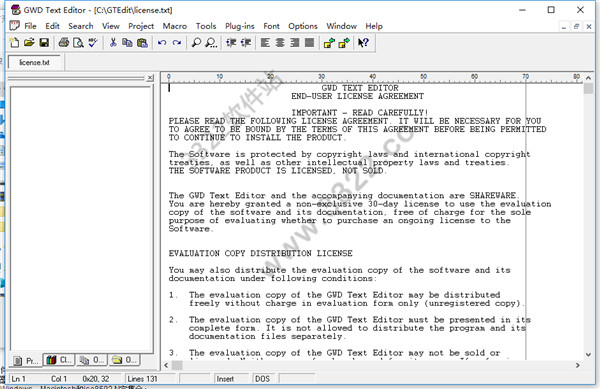The width and height of the screenshot is (600, 389).
Task: Open the Options menu
Action: pos(303,26)
